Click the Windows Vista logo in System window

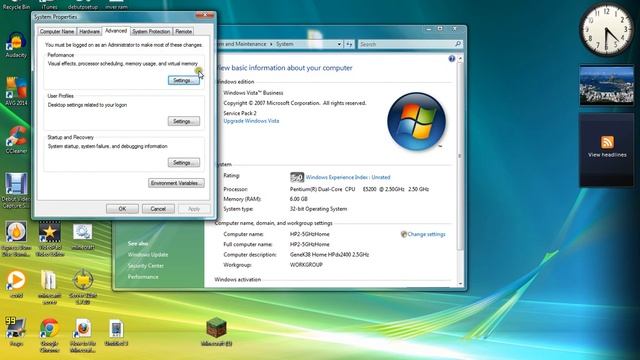coord(416,121)
